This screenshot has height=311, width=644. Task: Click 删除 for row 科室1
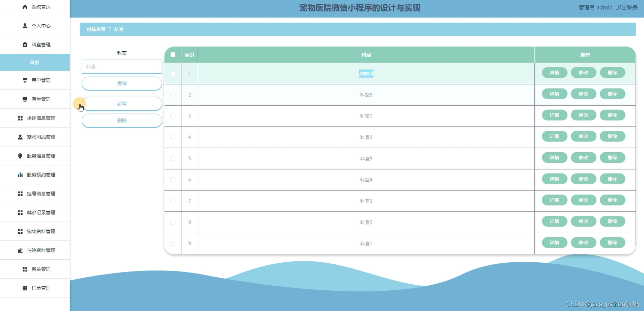click(612, 243)
